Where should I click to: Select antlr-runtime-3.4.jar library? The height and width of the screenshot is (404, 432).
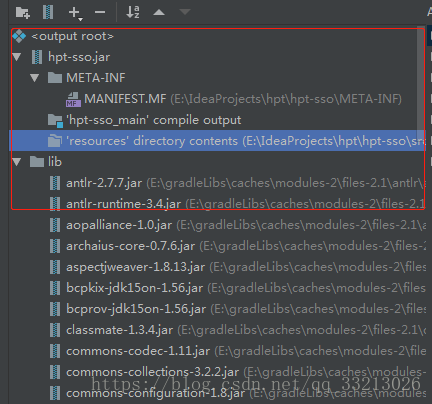[124, 204]
